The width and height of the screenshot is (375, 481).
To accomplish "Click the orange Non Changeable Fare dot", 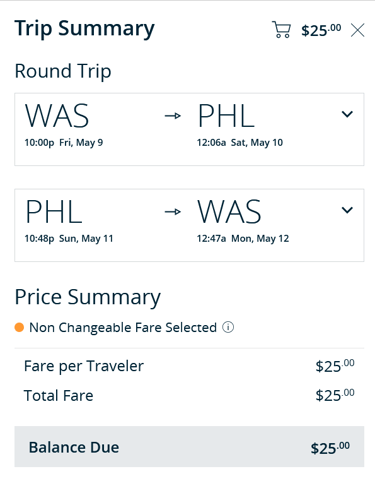I will [x=19, y=327].
